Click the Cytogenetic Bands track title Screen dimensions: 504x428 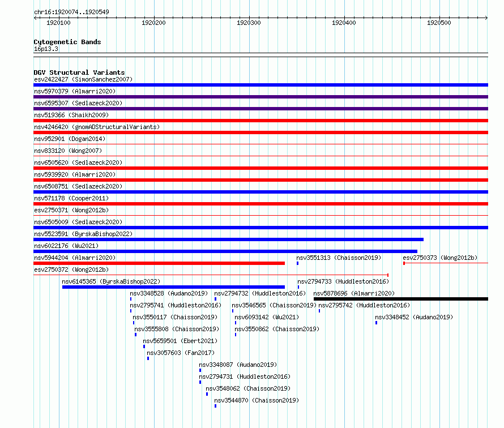pos(67,42)
